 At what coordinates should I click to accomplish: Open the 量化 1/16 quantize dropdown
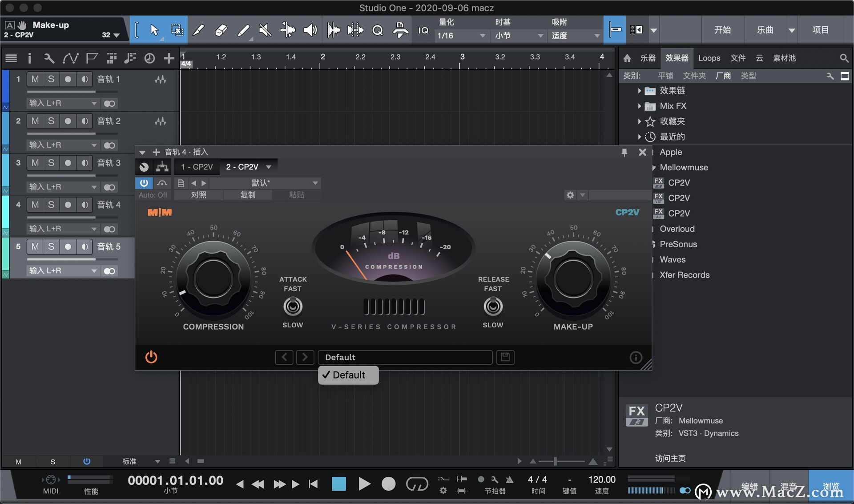pos(461,36)
